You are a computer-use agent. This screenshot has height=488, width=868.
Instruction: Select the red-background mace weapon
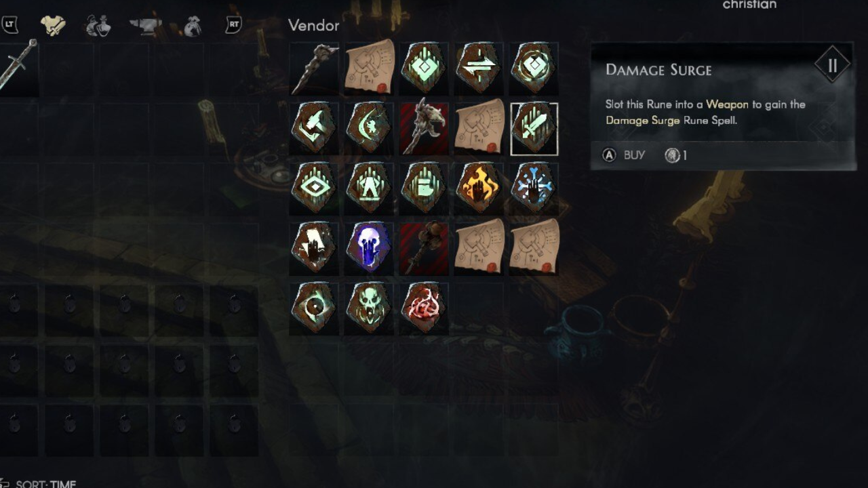tap(424, 247)
